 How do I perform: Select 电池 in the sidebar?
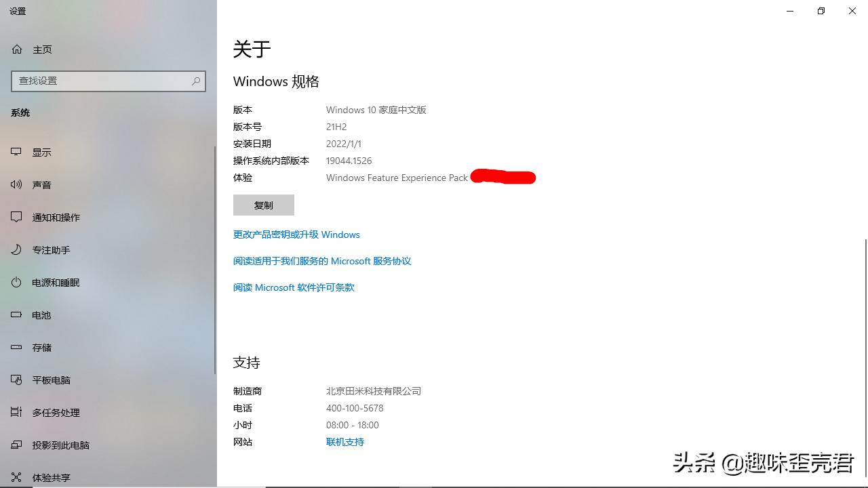tap(41, 314)
